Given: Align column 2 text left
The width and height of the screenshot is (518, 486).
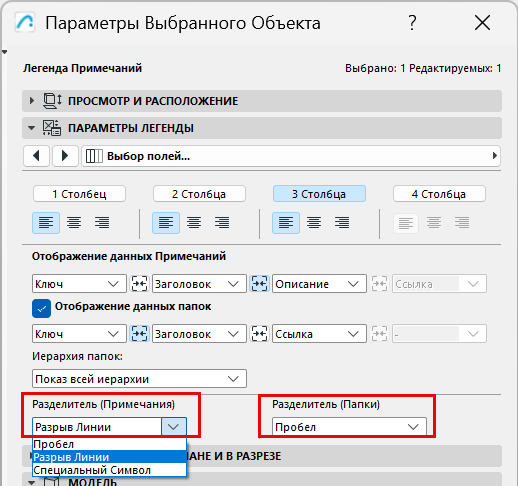Looking at the screenshot, I should (x=166, y=223).
